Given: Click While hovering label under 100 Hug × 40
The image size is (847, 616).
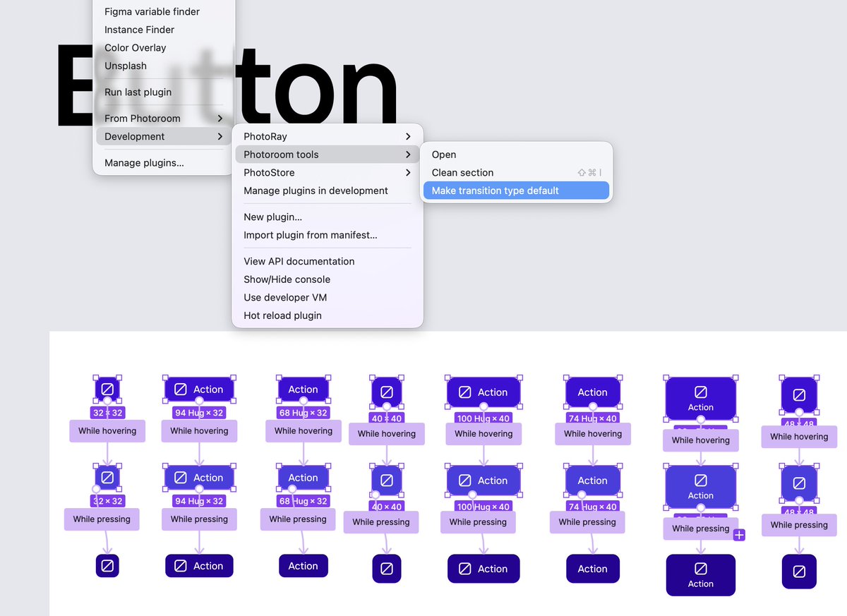Looking at the screenshot, I should [483, 434].
